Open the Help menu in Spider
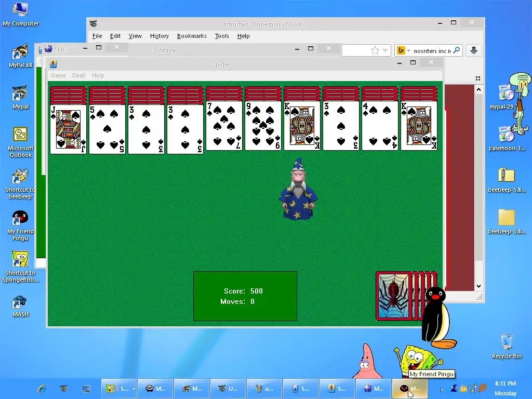Screen dimensions: 532x399 [x=98, y=75]
